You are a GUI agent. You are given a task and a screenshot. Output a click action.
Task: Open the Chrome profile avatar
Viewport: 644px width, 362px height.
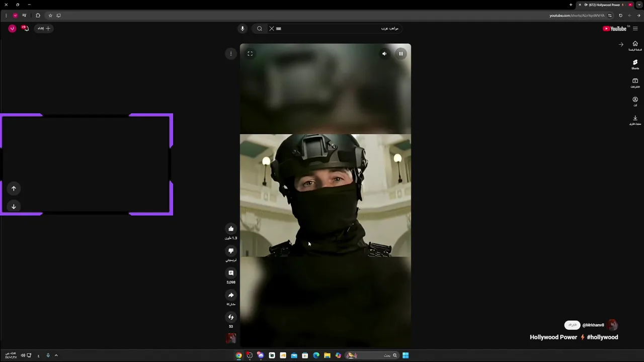coord(15,16)
